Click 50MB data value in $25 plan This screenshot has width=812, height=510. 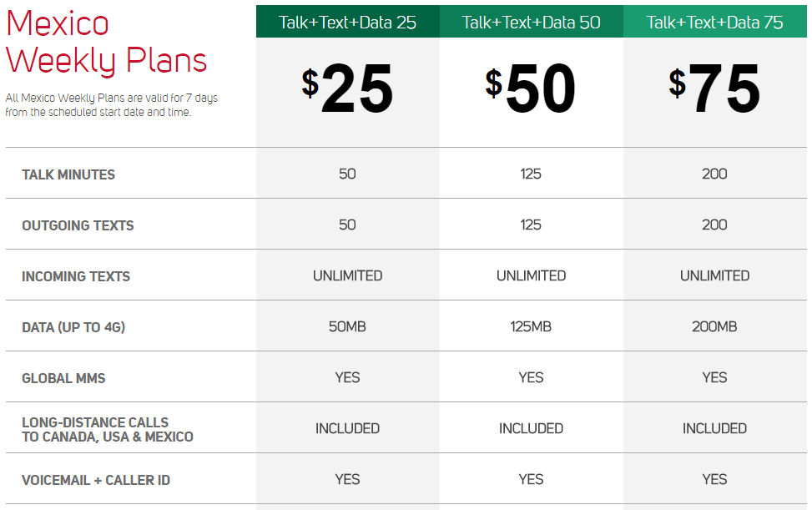click(347, 326)
